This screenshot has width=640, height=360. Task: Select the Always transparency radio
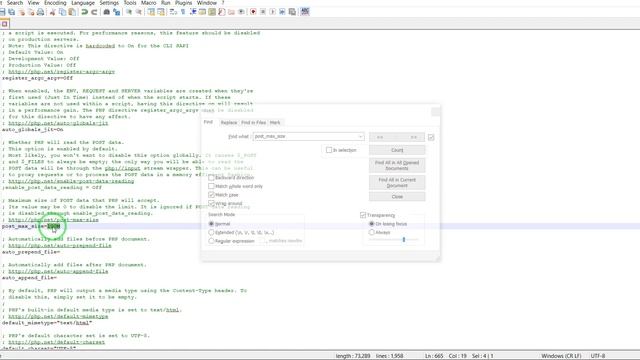tap(371, 232)
